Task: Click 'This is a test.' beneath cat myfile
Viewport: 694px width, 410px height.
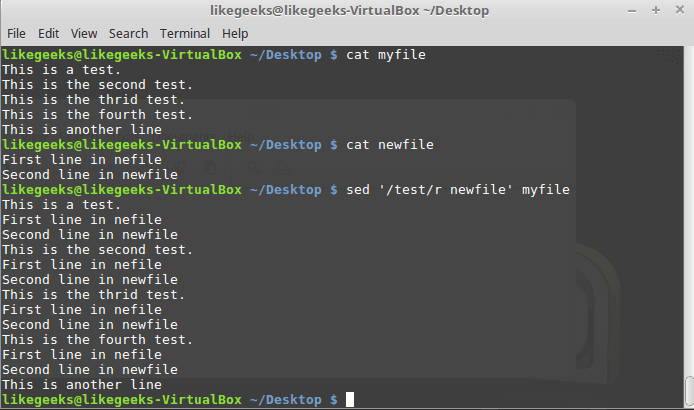Action: (x=61, y=70)
